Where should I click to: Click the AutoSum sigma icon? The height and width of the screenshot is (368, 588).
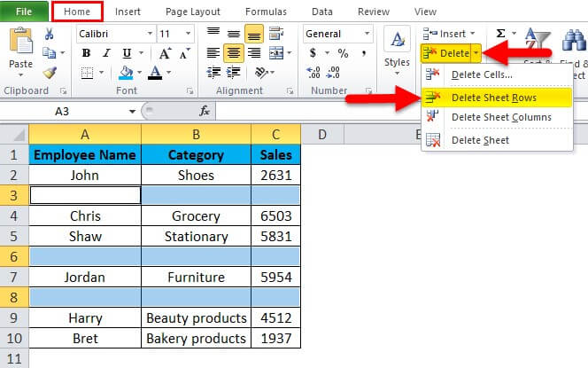(500, 34)
